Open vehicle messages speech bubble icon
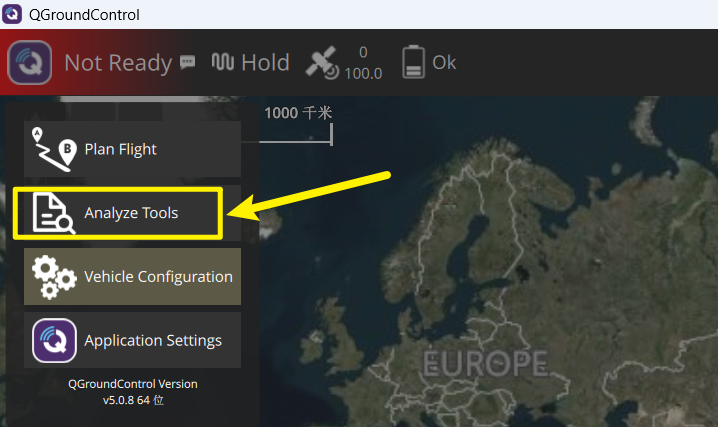 click(187, 61)
